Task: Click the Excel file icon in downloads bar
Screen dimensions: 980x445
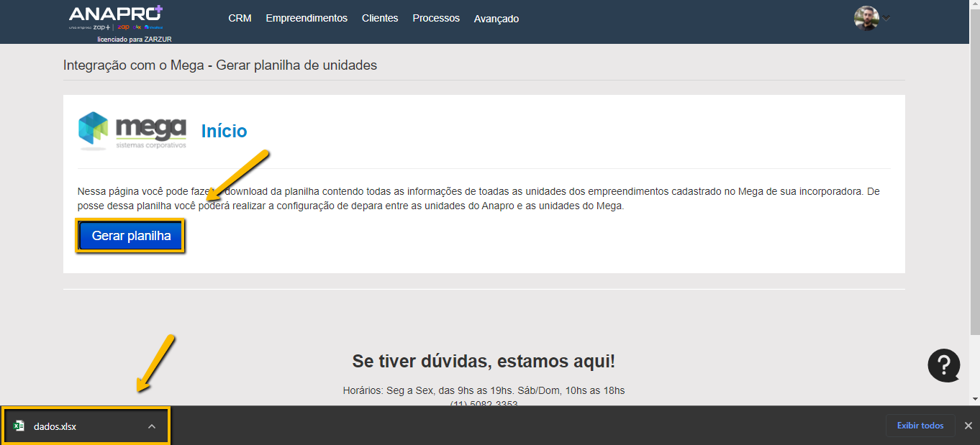Action: click(x=19, y=426)
